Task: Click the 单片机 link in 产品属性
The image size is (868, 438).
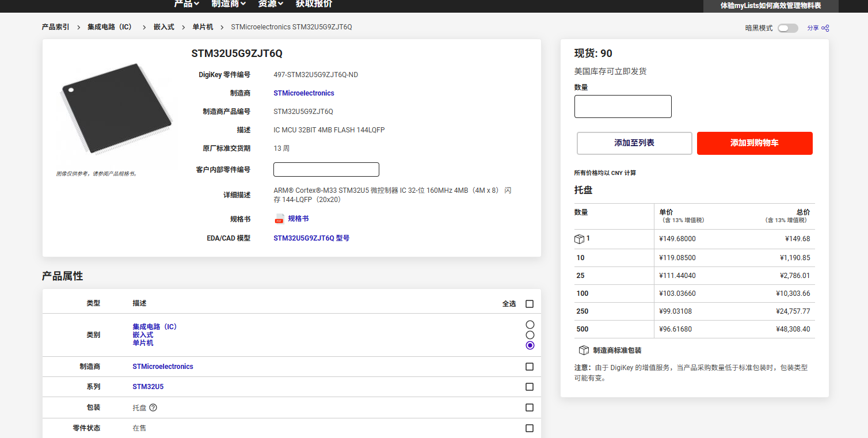Action: (x=143, y=343)
